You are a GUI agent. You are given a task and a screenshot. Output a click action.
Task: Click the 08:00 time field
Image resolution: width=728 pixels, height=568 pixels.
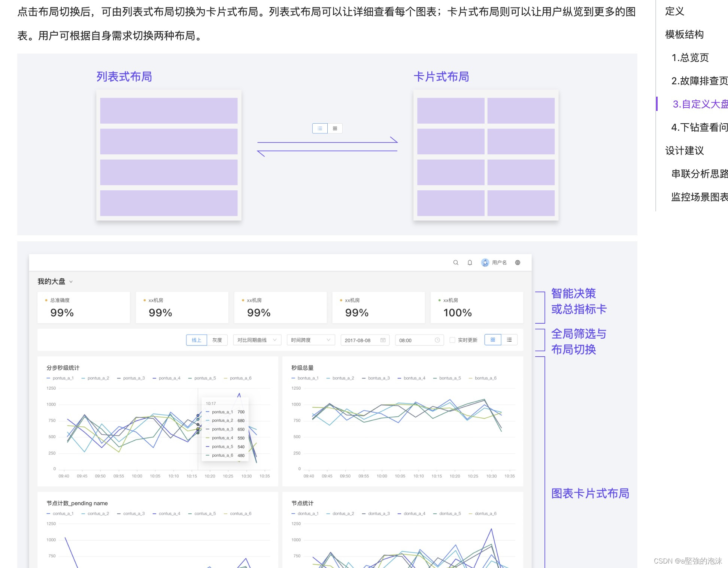click(419, 340)
